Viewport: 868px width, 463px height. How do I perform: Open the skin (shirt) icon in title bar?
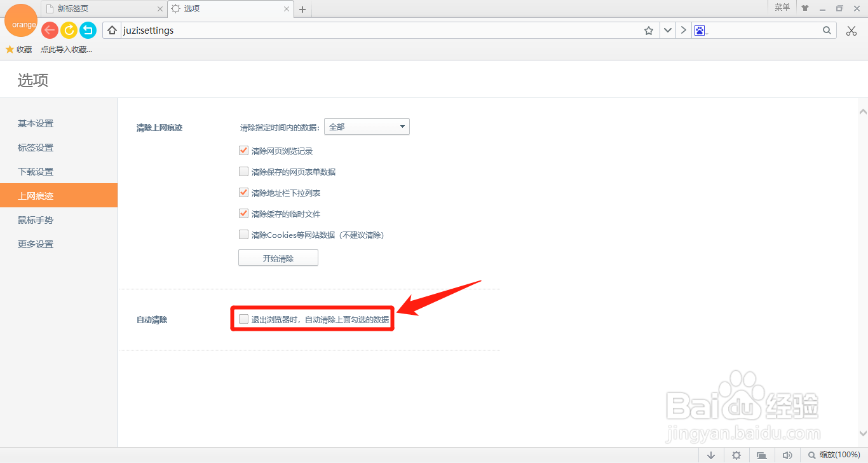(x=805, y=8)
